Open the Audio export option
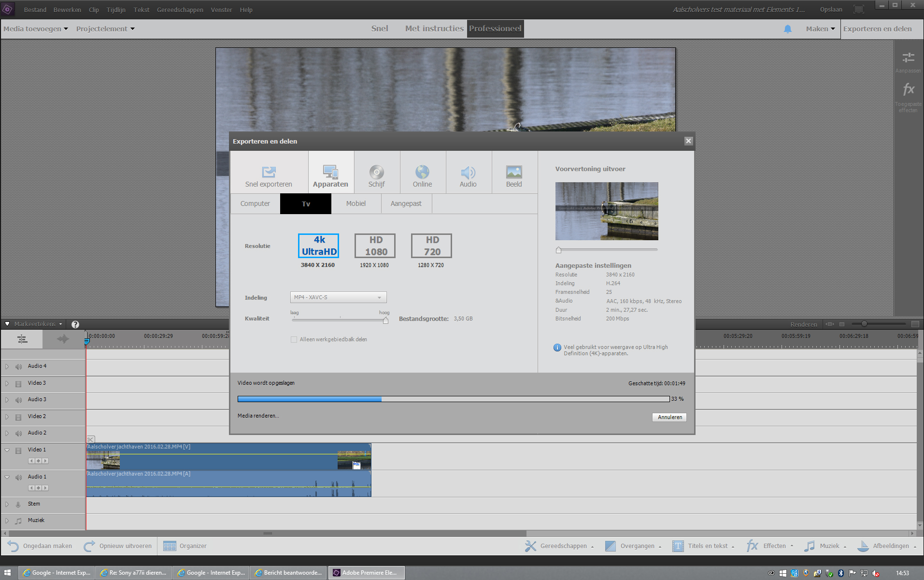 [468, 173]
